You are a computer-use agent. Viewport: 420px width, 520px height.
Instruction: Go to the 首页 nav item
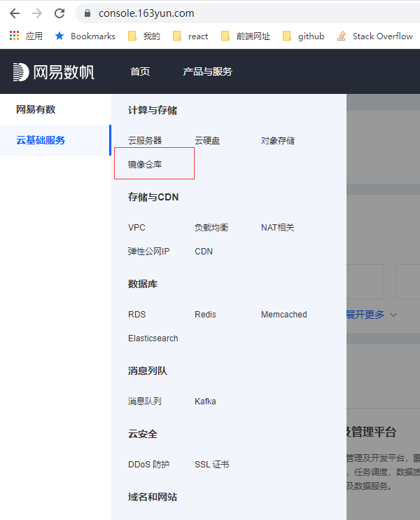tap(140, 71)
